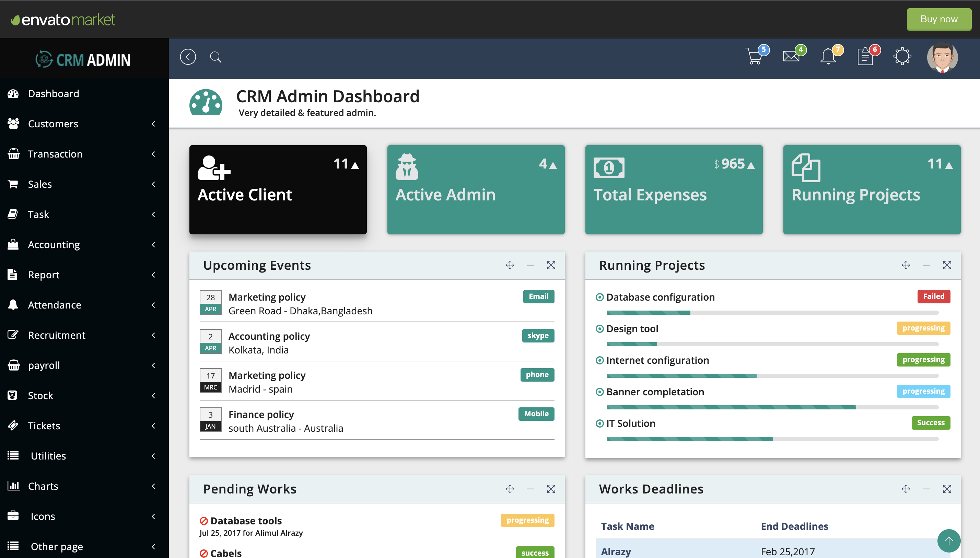Viewport: 980px width, 558px height.
Task: Open the settings gear icon in header
Action: point(902,57)
